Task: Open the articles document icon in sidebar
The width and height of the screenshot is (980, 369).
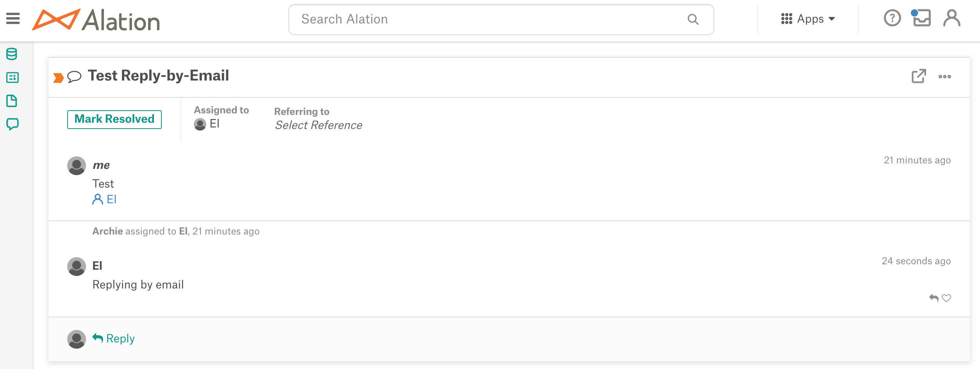Action: 12,101
